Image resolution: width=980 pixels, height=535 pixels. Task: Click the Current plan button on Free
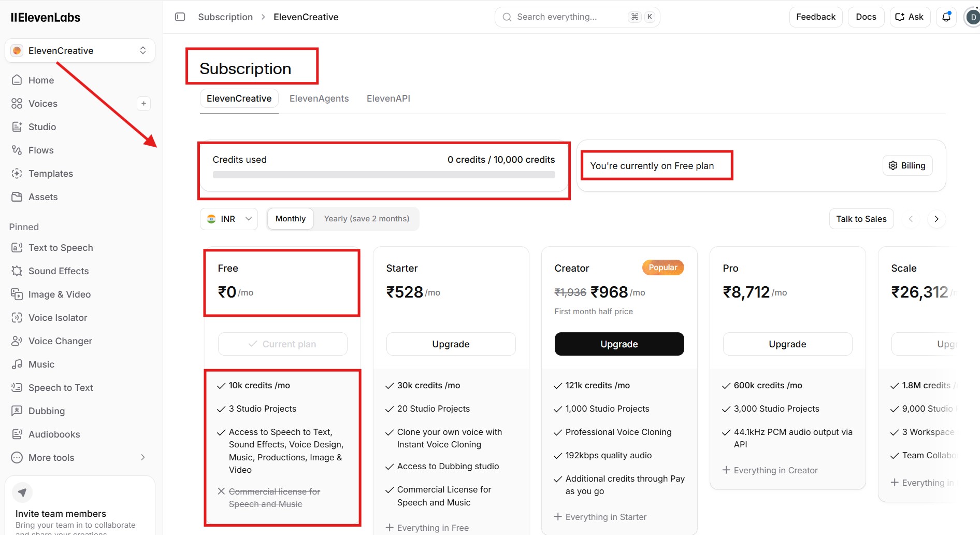pyautogui.click(x=283, y=344)
